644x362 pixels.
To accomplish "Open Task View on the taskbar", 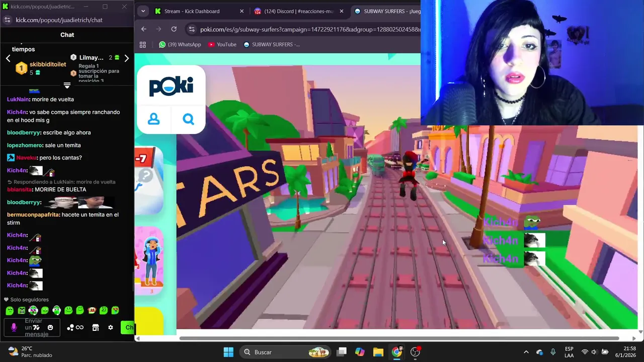I will [x=342, y=352].
